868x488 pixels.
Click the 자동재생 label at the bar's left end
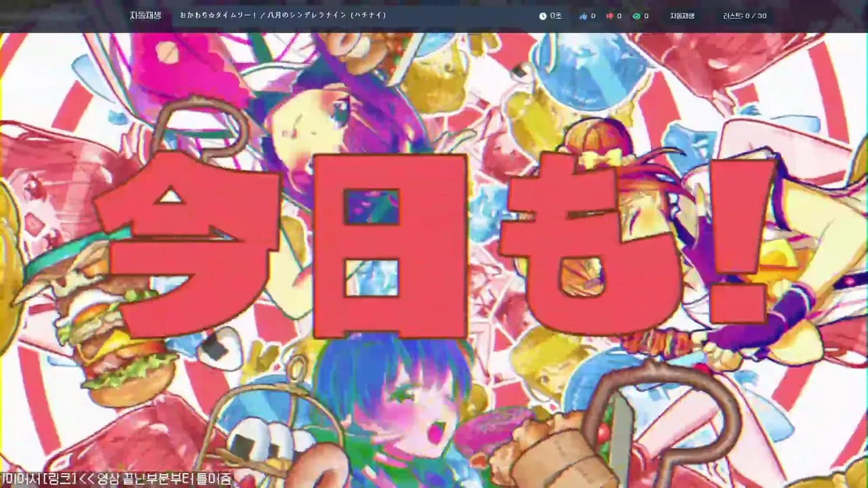point(145,16)
